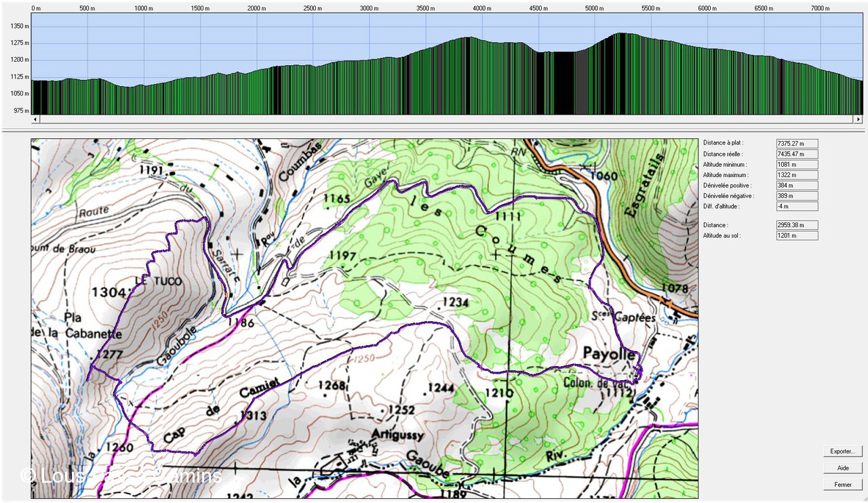Click the 1313 spot height near Cap de Camiet
The width and height of the screenshot is (868, 503).
coord(252,416)
